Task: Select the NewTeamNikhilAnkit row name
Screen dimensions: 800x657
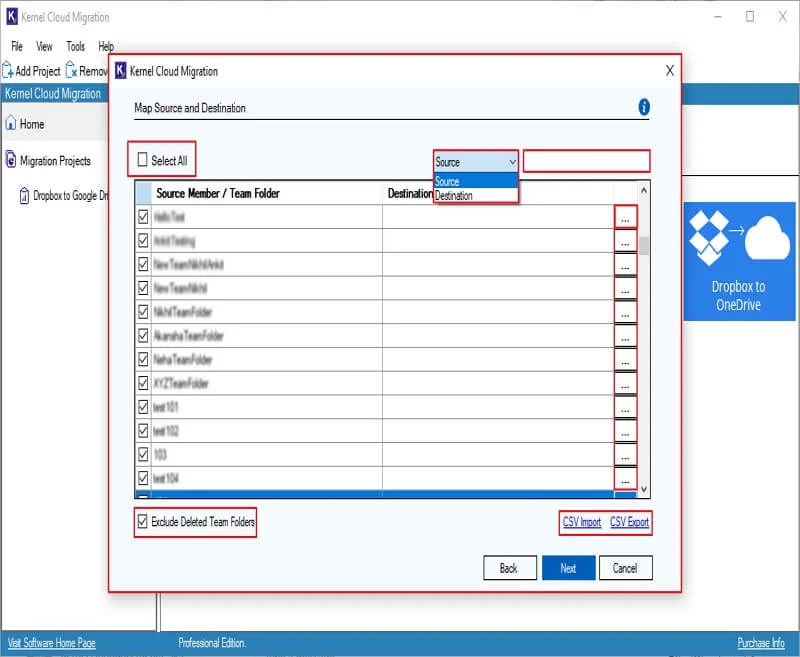Action: (188, 264)
